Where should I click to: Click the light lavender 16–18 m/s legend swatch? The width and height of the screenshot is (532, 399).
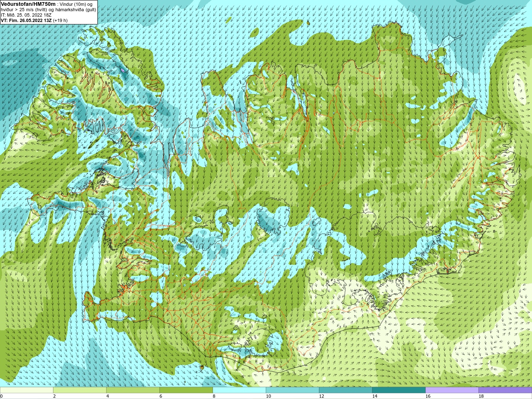(452, 390)
